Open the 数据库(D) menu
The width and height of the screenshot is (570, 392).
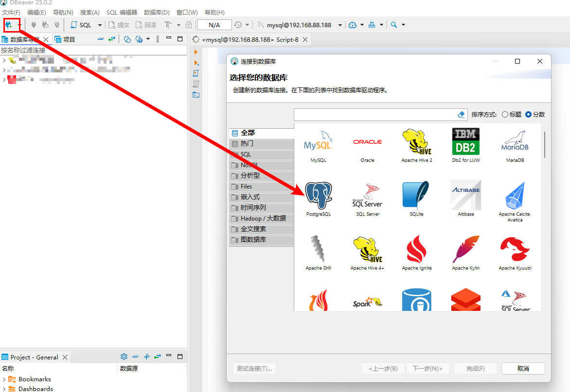(x=157, y=12)
